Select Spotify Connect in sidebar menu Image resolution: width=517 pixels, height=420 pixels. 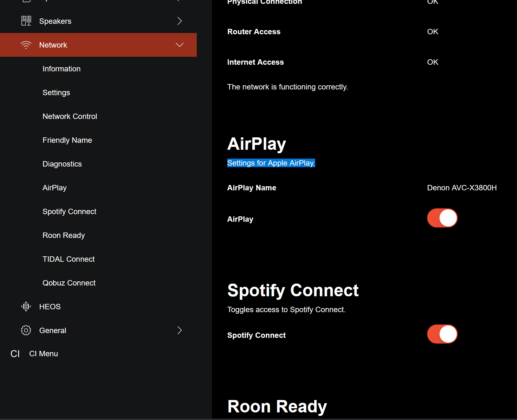pyautogui.click(x=70, y=212)
